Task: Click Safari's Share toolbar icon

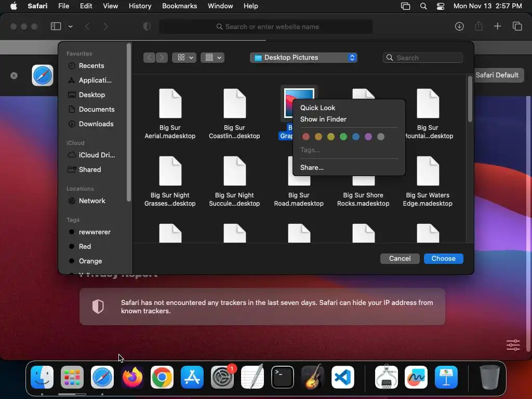Action: [478, 26]
